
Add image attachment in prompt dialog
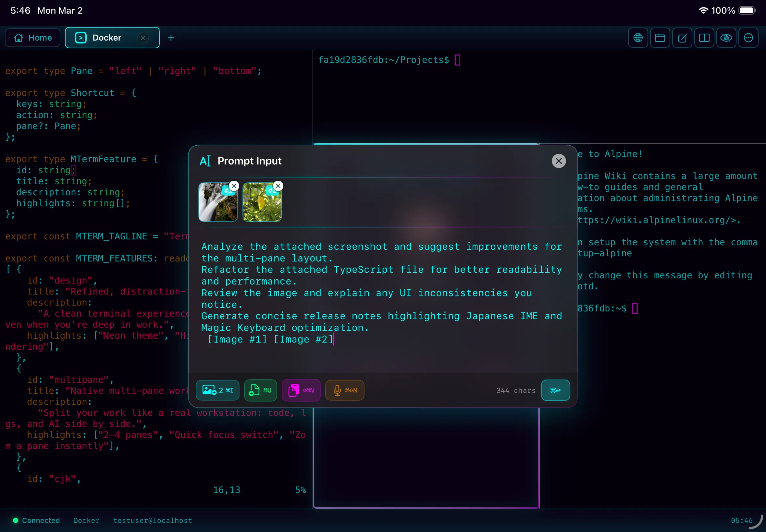point(217,390)
